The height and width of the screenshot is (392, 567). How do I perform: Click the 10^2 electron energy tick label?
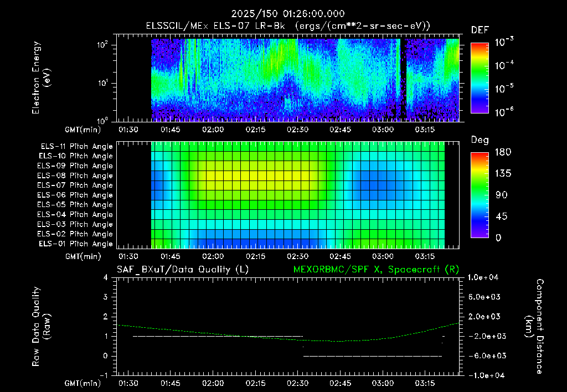(x=102, y=45)
